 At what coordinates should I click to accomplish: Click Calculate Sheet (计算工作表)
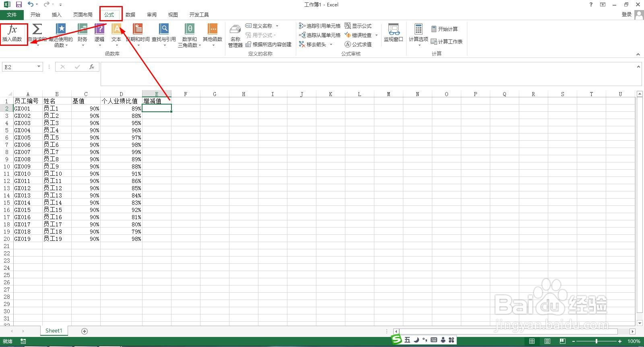[447, 41]
